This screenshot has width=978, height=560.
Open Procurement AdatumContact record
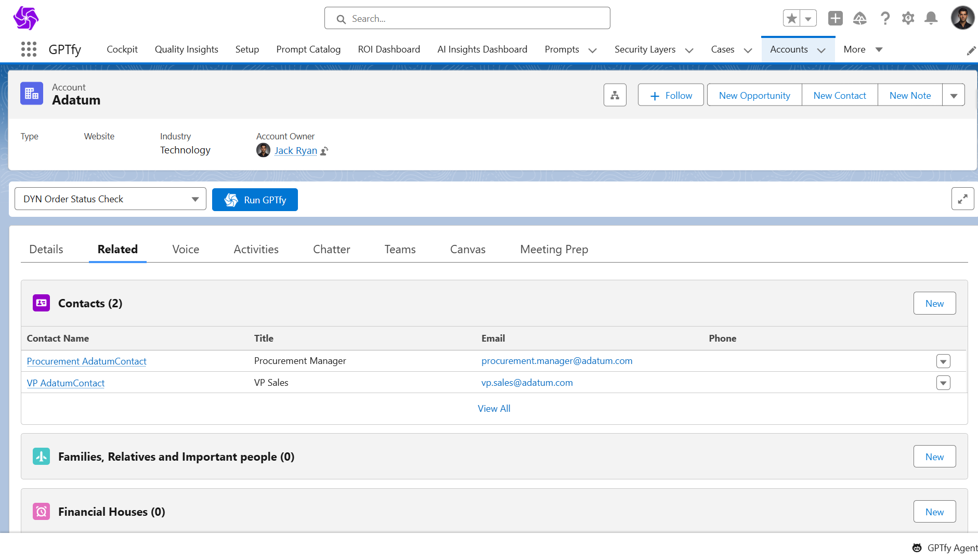(86, 361)
